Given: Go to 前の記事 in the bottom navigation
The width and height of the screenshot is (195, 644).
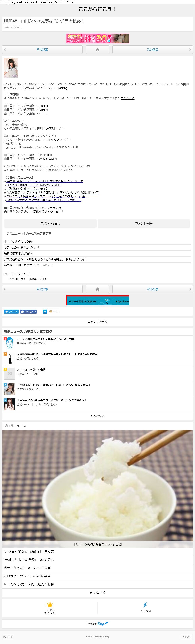Looking at the screenshot, I should coord(42,289).
